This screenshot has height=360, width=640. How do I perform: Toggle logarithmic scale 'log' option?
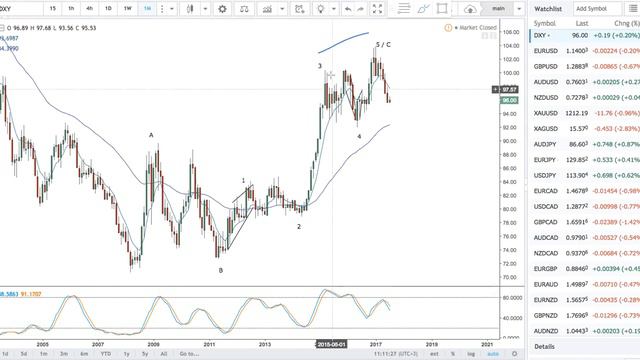coord(471,354)
